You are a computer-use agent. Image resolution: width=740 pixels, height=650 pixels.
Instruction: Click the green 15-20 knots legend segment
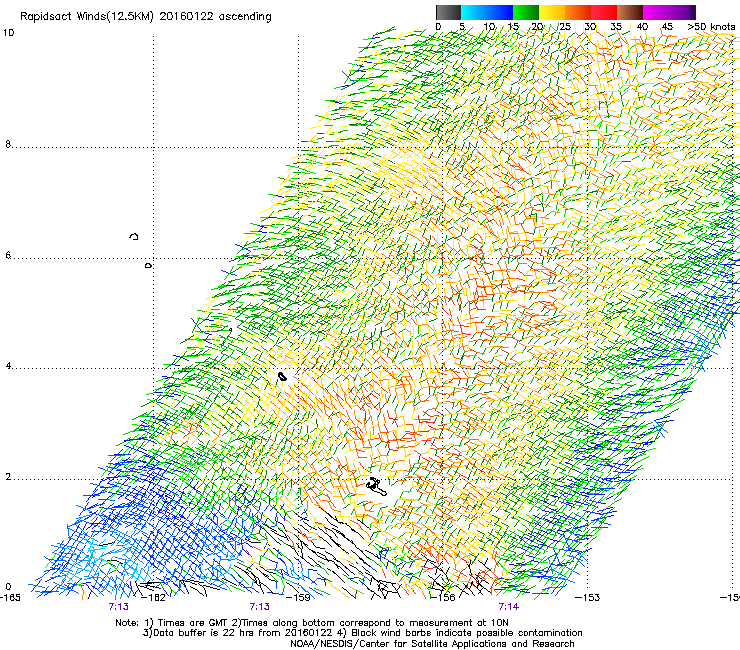526,12
